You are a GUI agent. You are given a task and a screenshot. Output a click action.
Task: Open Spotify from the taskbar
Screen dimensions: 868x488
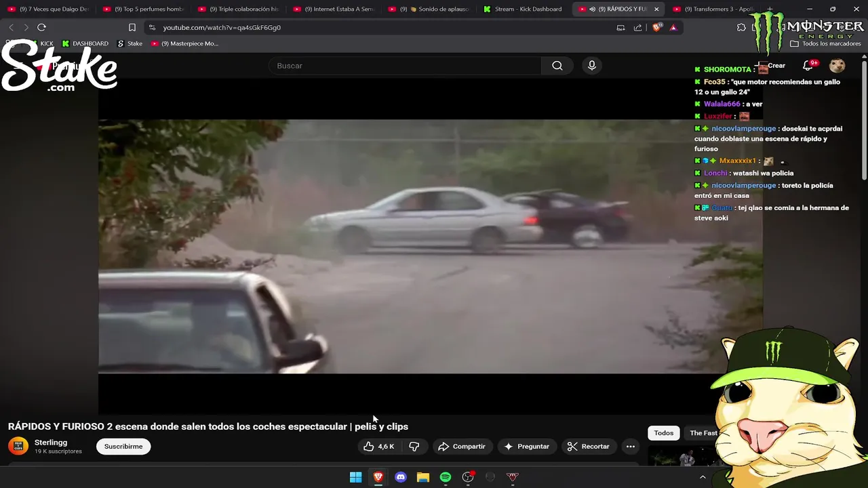(446, 477)
